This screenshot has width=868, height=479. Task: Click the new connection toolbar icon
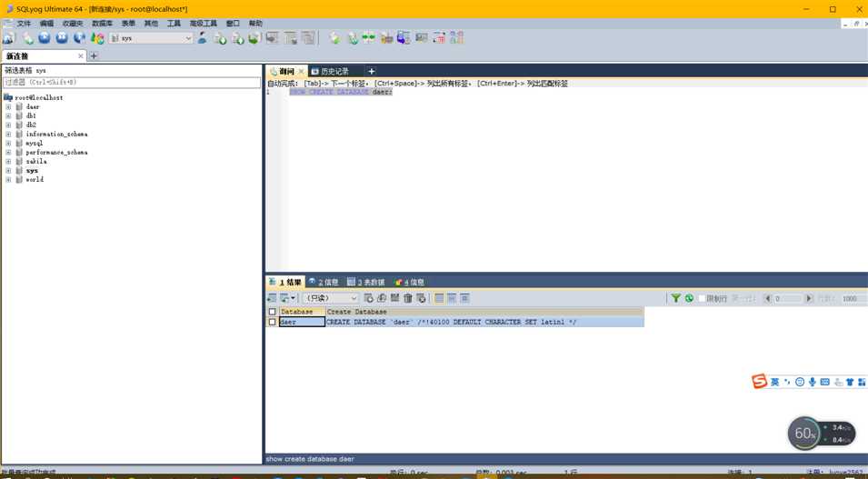click(9, 37)
